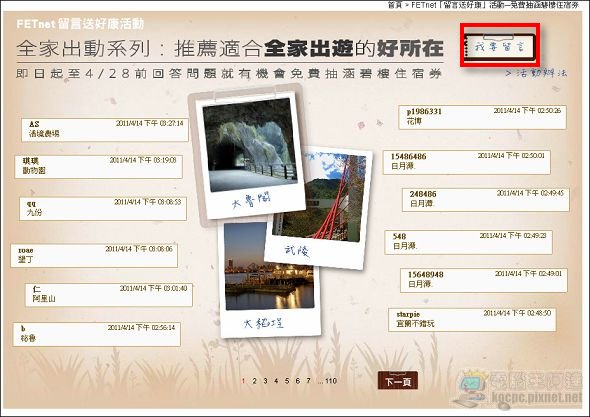590x417 pixels.
Task: Click the FETnet 留言送好康活動 heading
Action: [80, 24]
